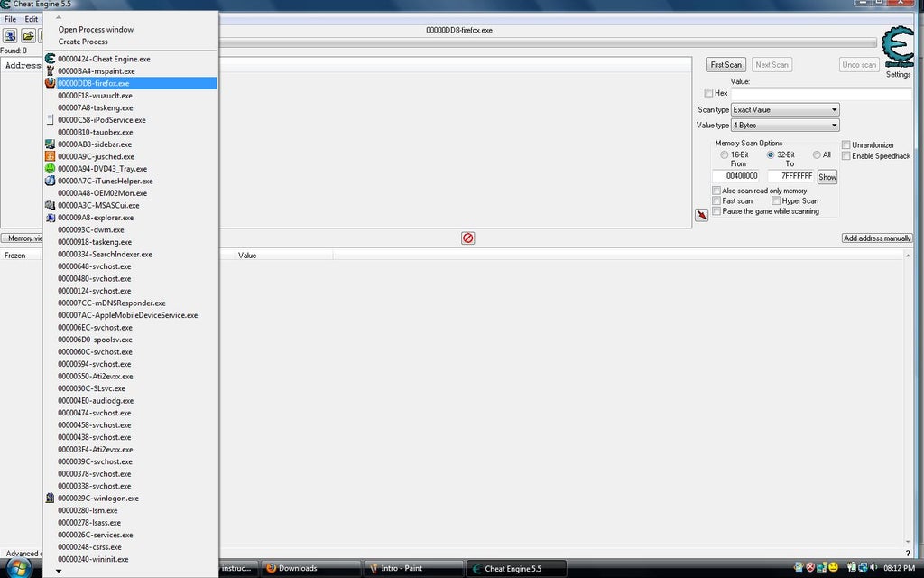Click the MSASCui.exe icon
The width and height of the screenshot is (924, 578).
coord(51,205)
